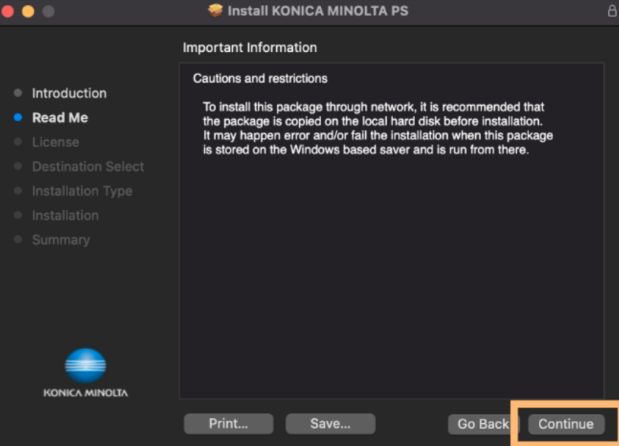Click the bullet beside Introduction

(18, 93)
